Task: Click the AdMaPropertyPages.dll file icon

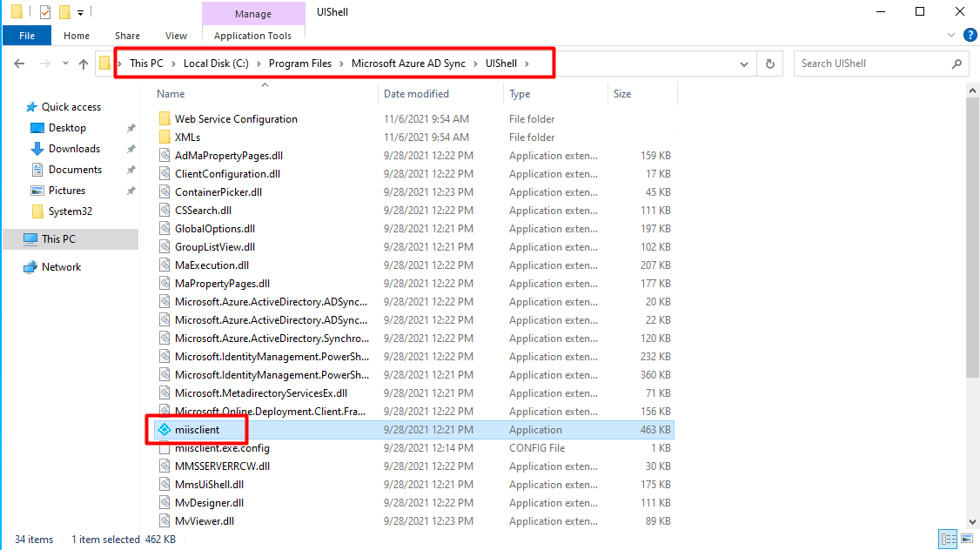Action: coord(164,155)
